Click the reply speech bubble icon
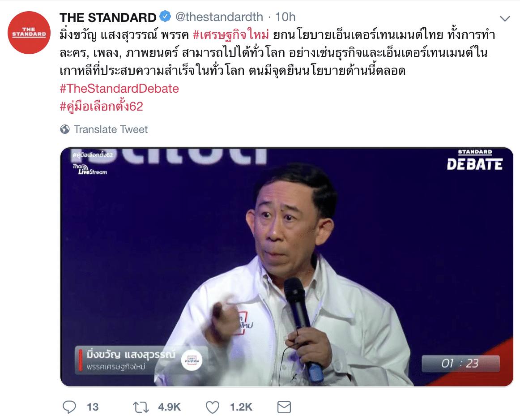This screenshot has width=520, height=420. tap(69, 407)
